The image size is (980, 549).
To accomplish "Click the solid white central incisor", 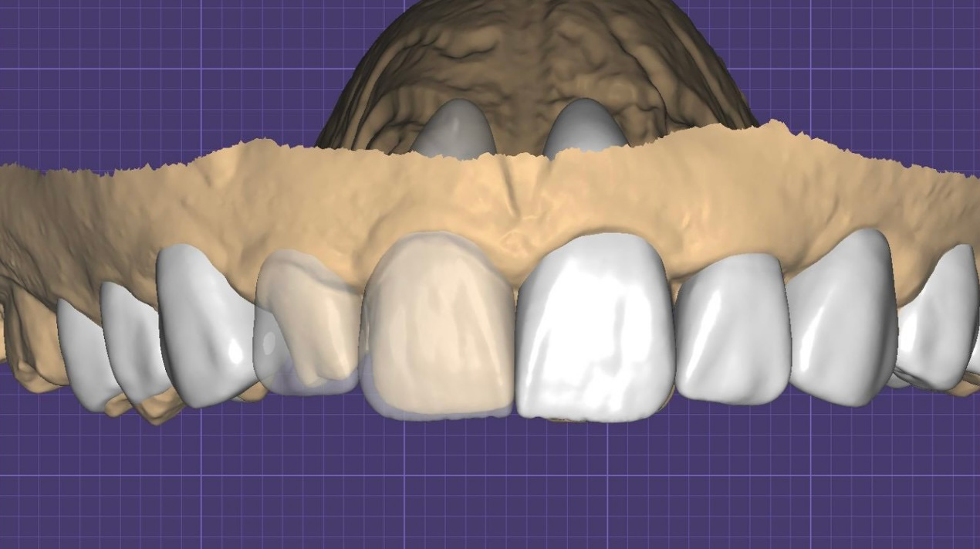I will (593, 328).
